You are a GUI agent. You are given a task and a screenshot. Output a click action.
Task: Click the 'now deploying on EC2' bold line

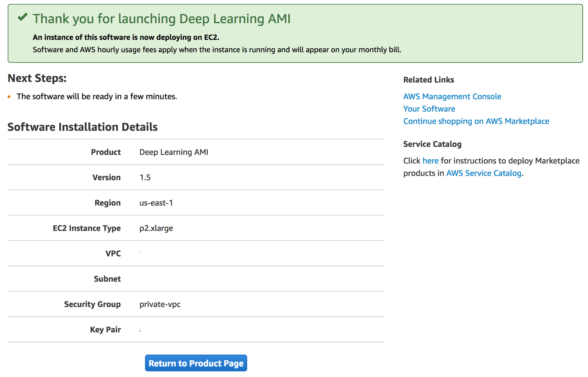click(x=126, y=37)
